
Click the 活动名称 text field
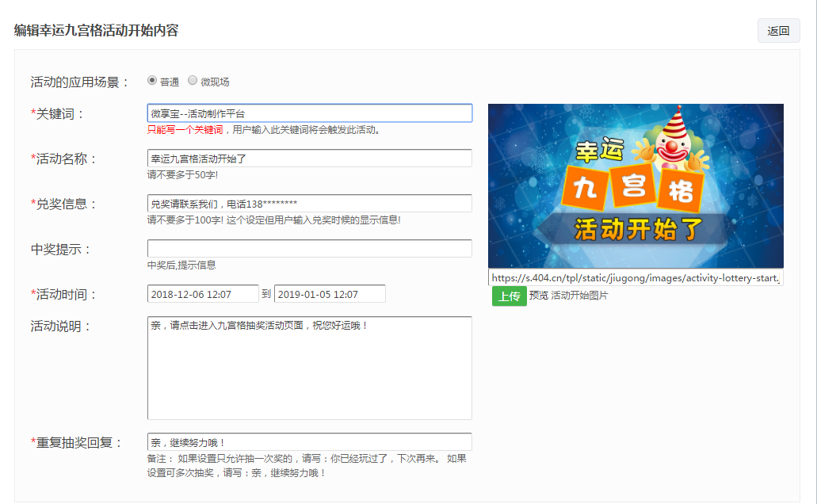pyautogui.click(x=310, y=158)
